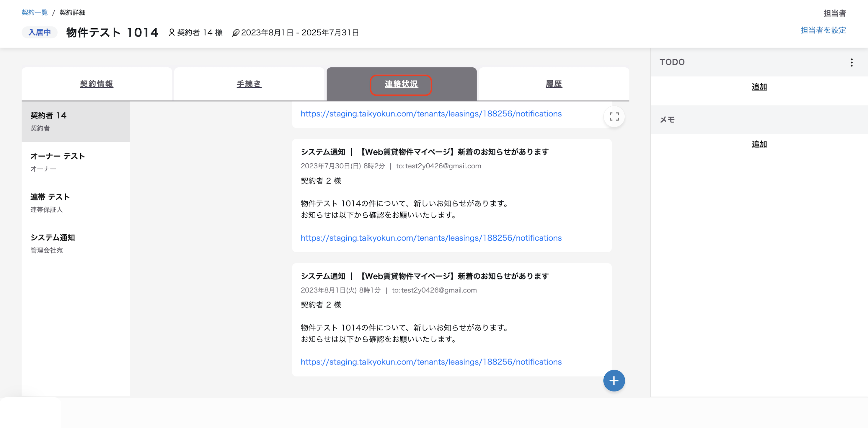Screen dimensions: 868x428
Task: Click contract period 2023年8月1日 - 2025年7月31日
Action: 300,33
